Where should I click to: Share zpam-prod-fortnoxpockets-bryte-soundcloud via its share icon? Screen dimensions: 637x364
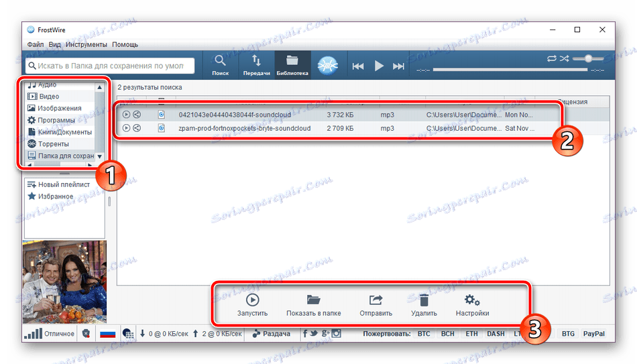(137, 128)
